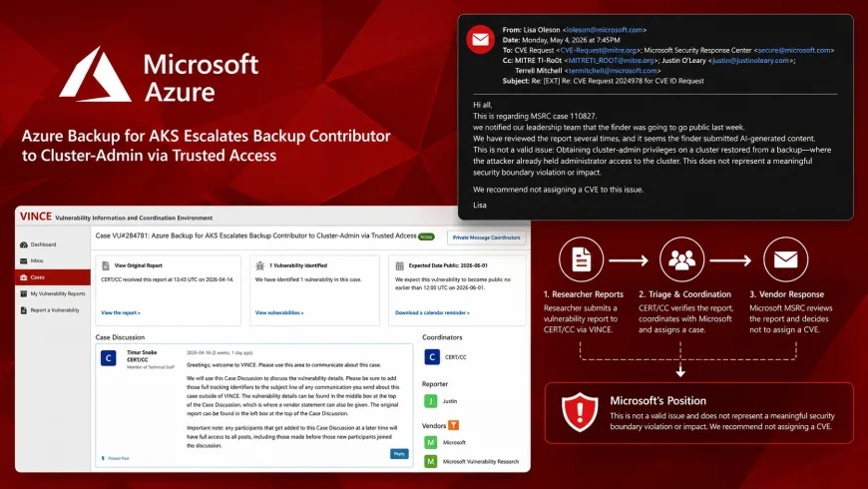Click the "Case Discussion" section heading
Screen dimensions: 868x489
(x=120, y=337)
